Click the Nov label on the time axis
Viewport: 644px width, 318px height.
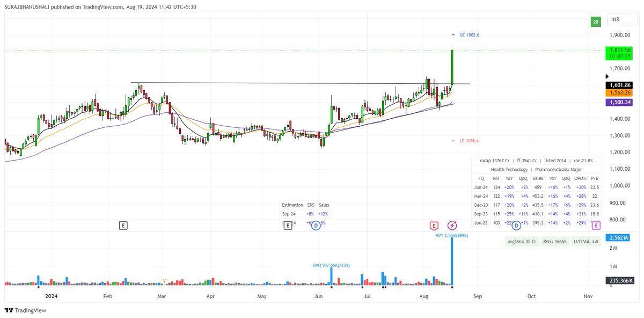point(588,296)
